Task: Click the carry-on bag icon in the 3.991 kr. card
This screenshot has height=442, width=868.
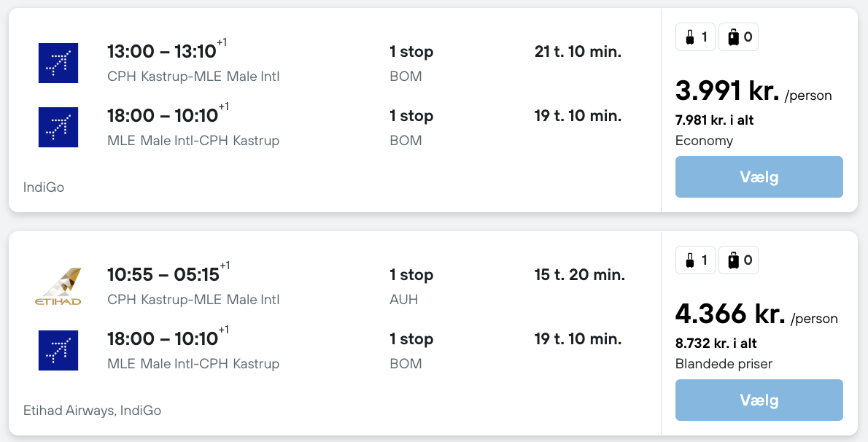Action: [x=689, y=37]
